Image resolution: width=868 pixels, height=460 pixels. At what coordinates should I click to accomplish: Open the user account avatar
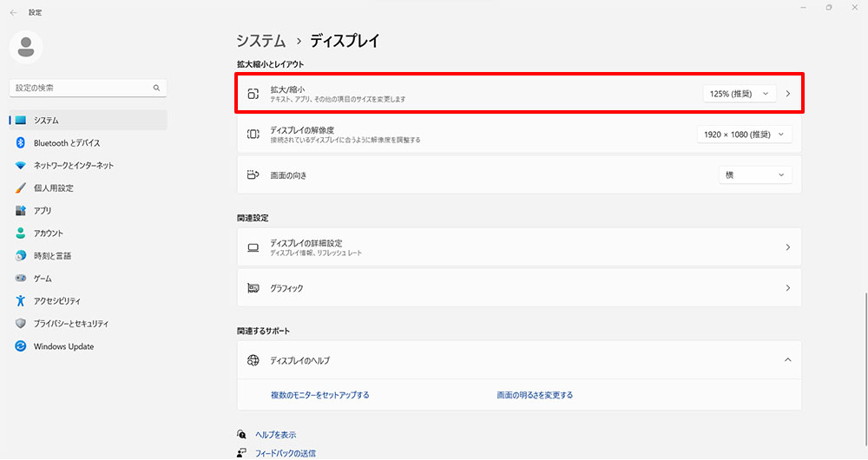26,47
